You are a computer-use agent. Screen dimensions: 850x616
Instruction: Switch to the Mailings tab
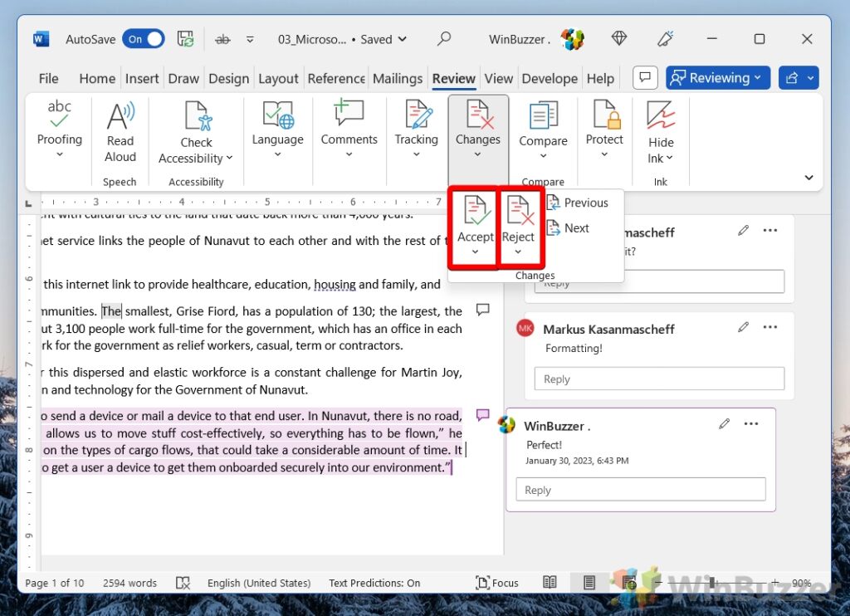click(398, 78)
